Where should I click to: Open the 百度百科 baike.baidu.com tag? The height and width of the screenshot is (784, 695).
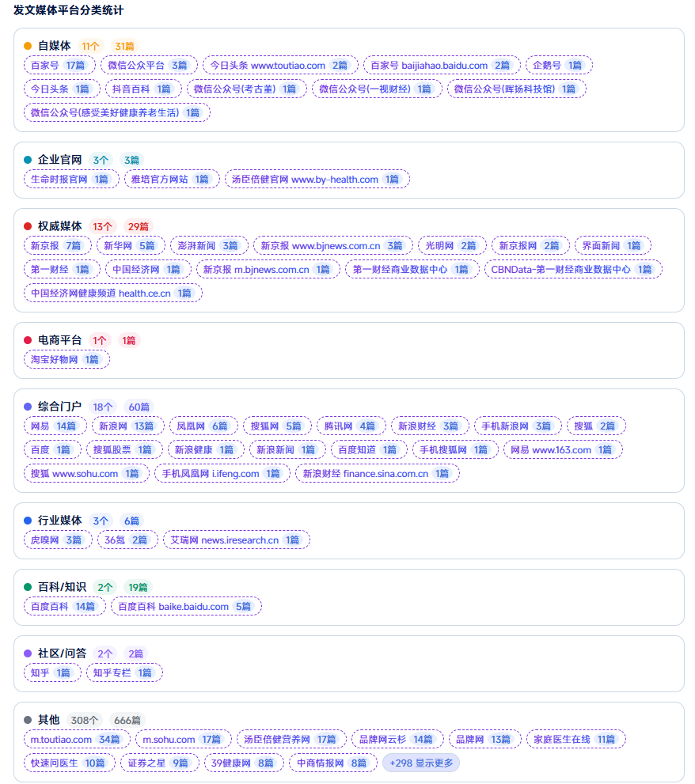coord(185,606)
